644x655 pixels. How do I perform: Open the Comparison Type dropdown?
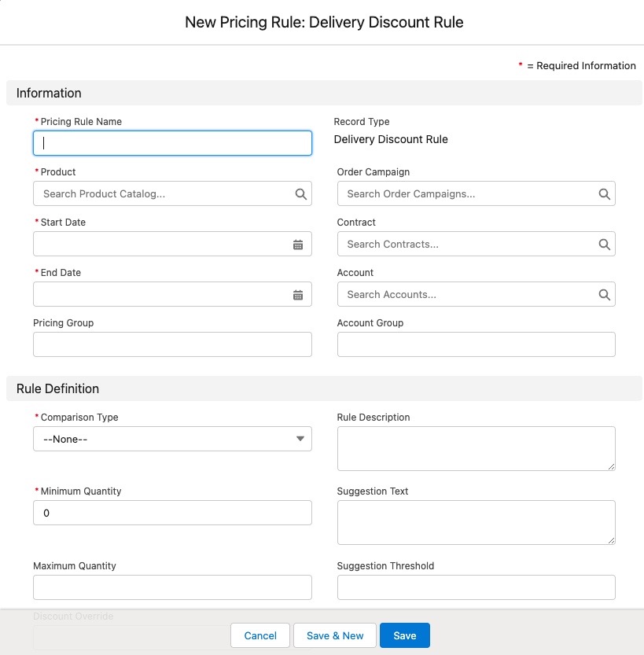172,439
